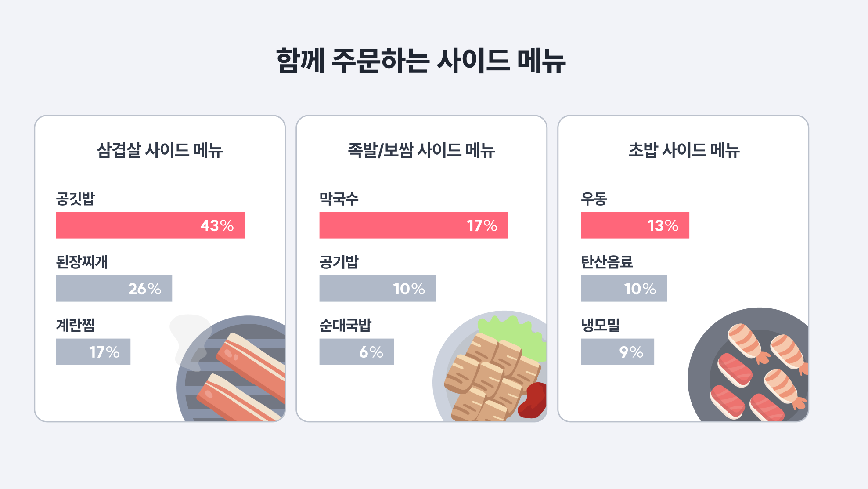Viewport: 868px width, 489px height.
Task: Select the 순대국밥 6% bar
Action: coord(357,352)
